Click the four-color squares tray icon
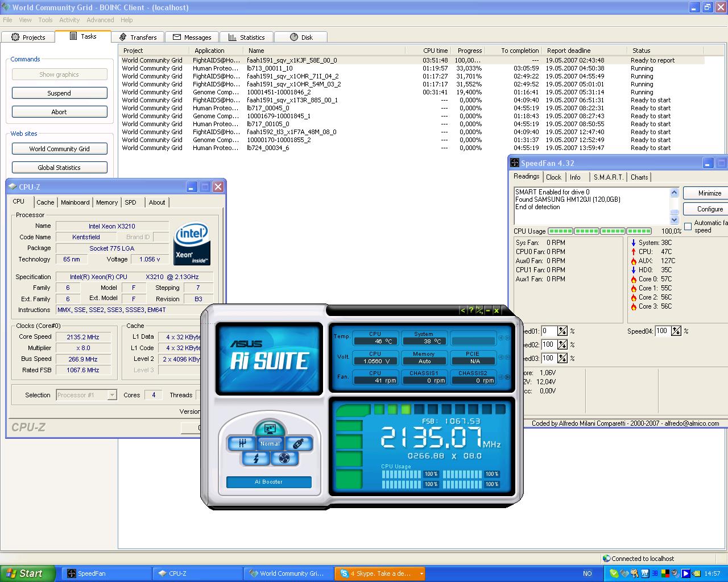728x582 pixels. click(665, 573)
